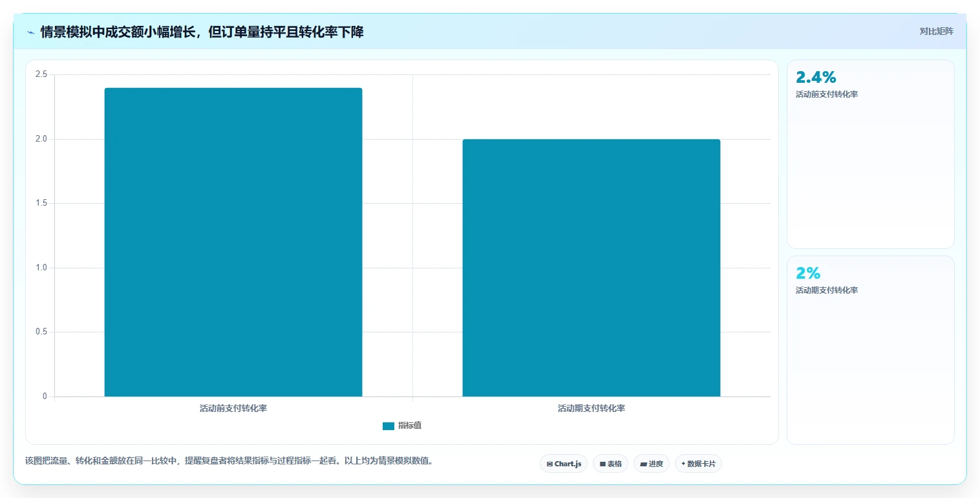Click the lightning icon beside the title
This screenshot has width=980, height=498.
tap(30, 32)
